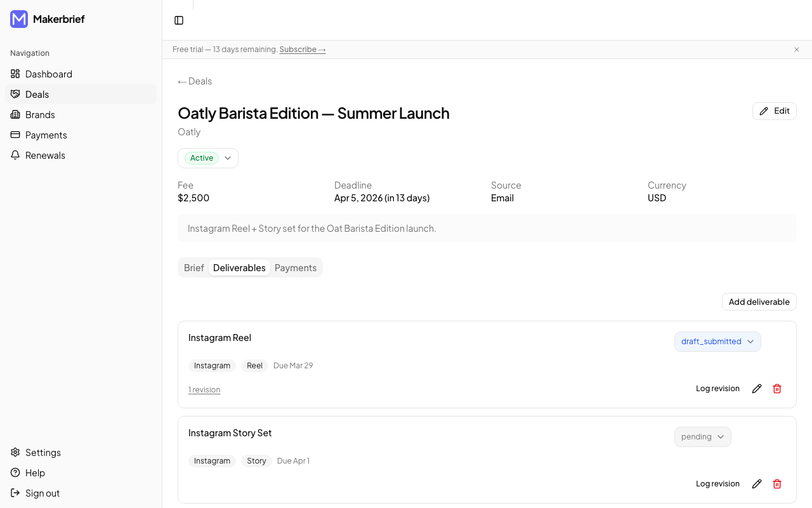The image size is (812, 508).
Task: Delete the Instagram Reel deliverable
Action: 776,388
